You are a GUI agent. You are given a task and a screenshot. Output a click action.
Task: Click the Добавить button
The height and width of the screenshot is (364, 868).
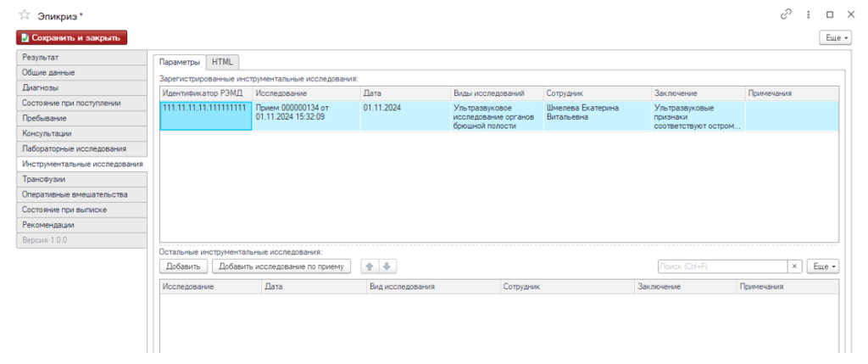[x=183, y=266]
